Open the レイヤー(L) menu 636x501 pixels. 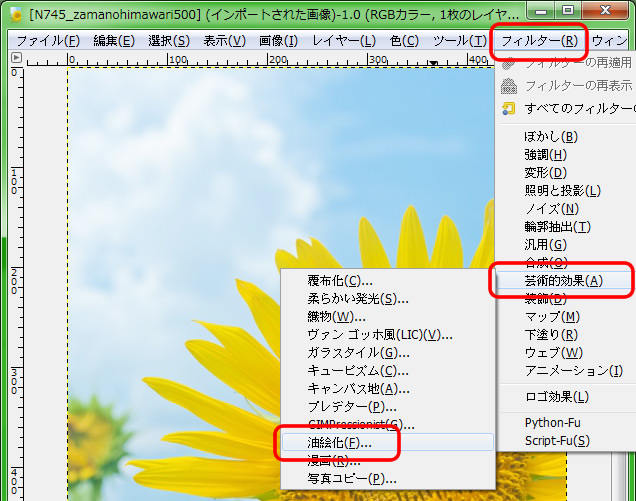(x=344, y=41)
